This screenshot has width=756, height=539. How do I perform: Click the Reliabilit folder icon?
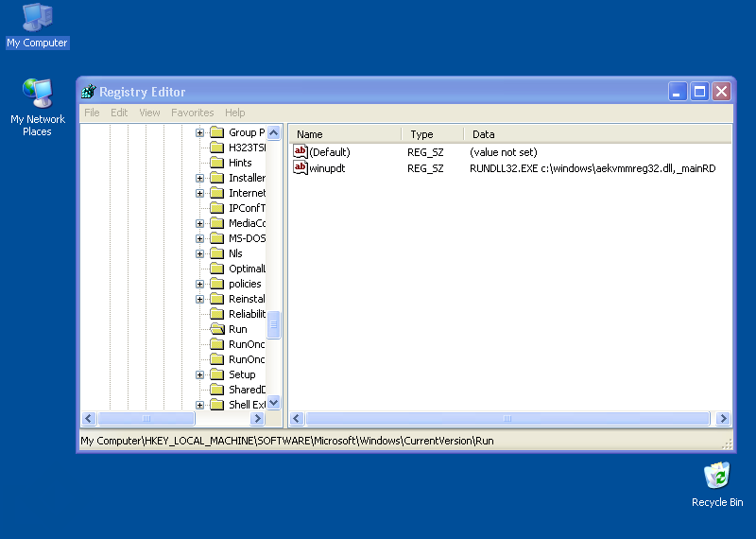[x=217, y=314]
